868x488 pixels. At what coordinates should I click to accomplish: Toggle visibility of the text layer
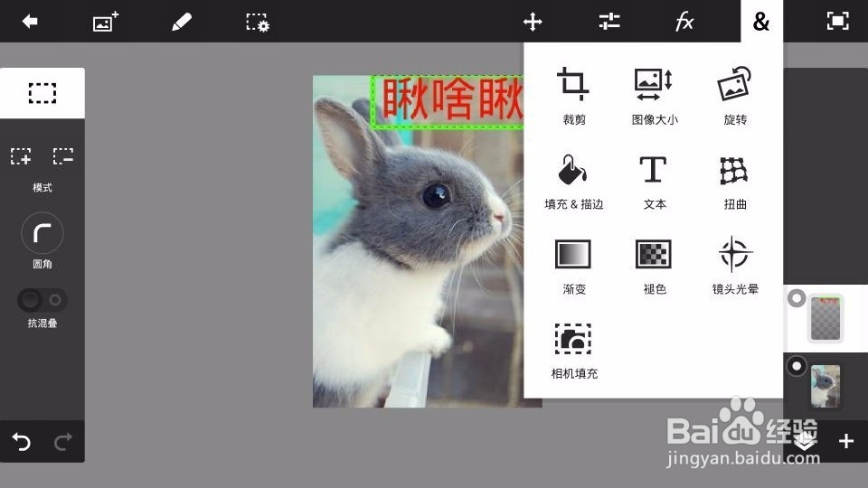tap(797, 299)
